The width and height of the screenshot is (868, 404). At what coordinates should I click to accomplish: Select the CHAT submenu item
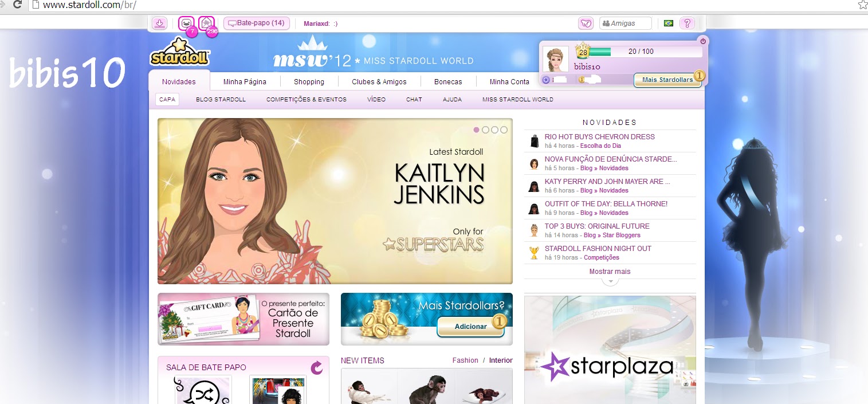[x=414, y=99]
